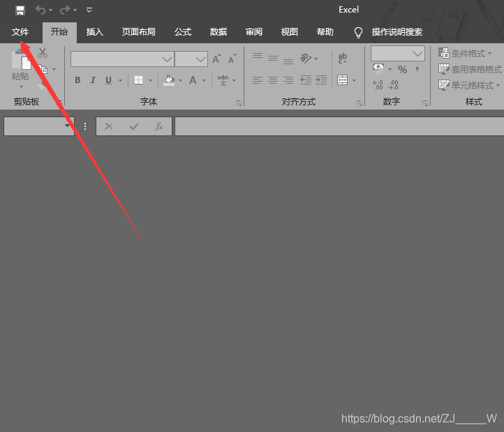Click the wén phonetic guide icon
504x432 pixels.
223,80
